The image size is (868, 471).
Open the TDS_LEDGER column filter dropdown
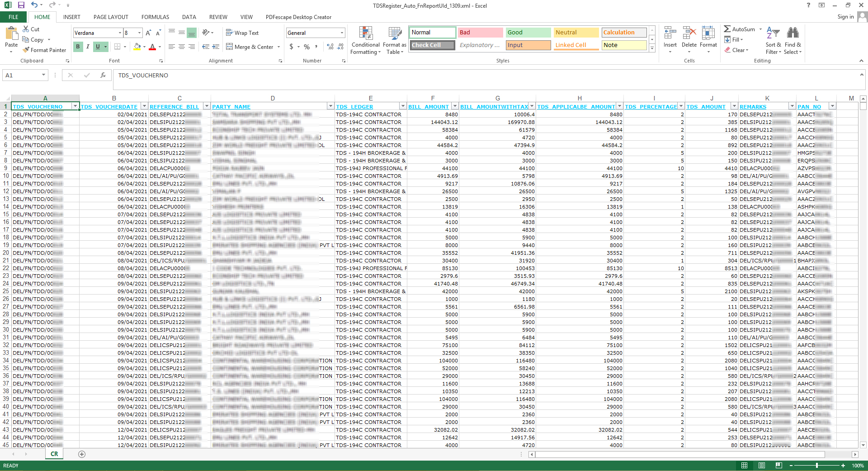coord(402,106)
